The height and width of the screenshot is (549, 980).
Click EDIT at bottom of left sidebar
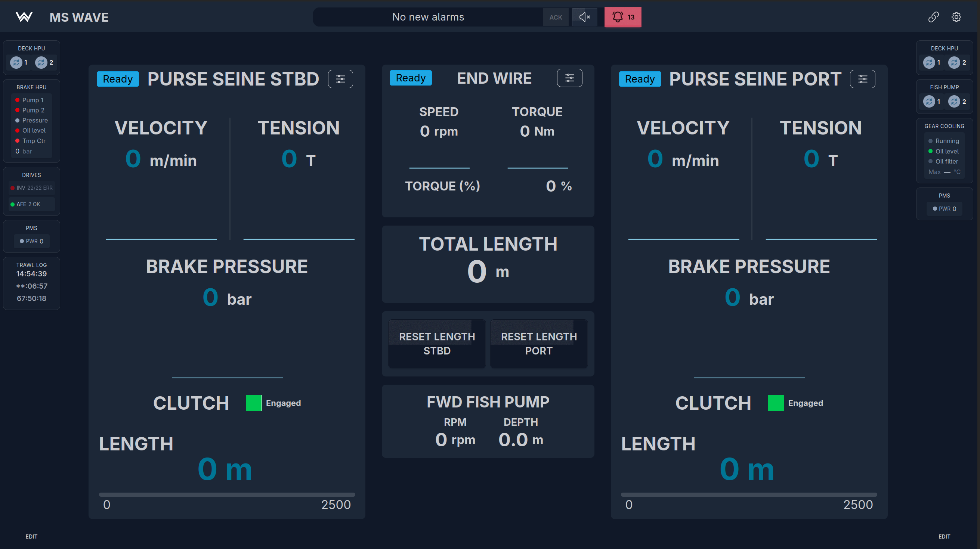pyautogui.click(x=32, y=536)
